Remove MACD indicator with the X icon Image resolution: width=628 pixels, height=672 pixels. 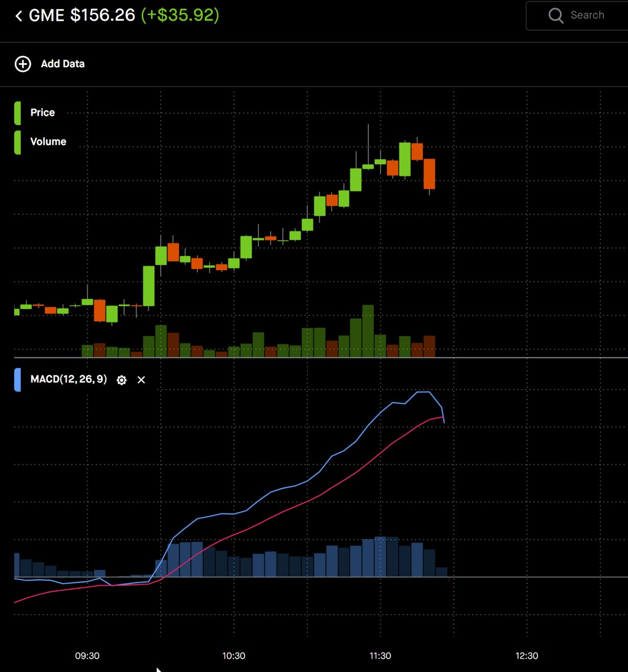point(141,380)
